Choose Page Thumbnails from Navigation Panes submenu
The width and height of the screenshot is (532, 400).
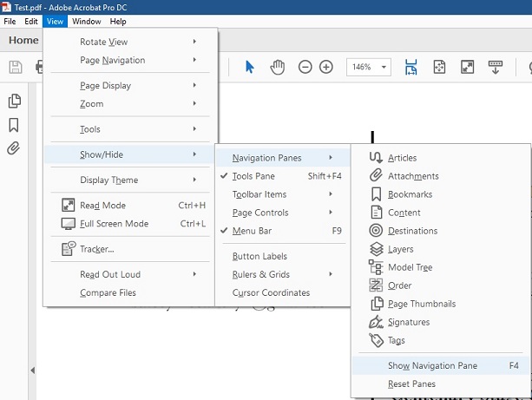(440, 304)
